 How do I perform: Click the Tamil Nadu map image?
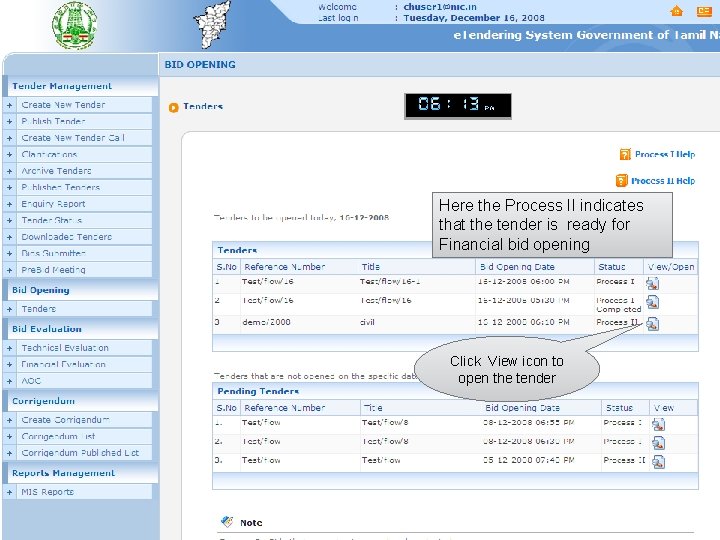pos(213,24)
